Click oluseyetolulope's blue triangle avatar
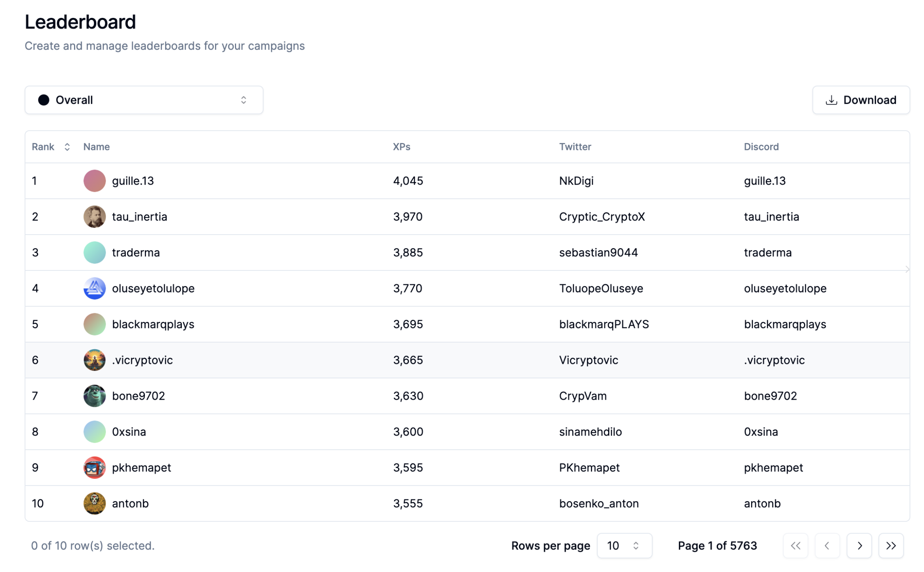 click(x=95, y=288)
